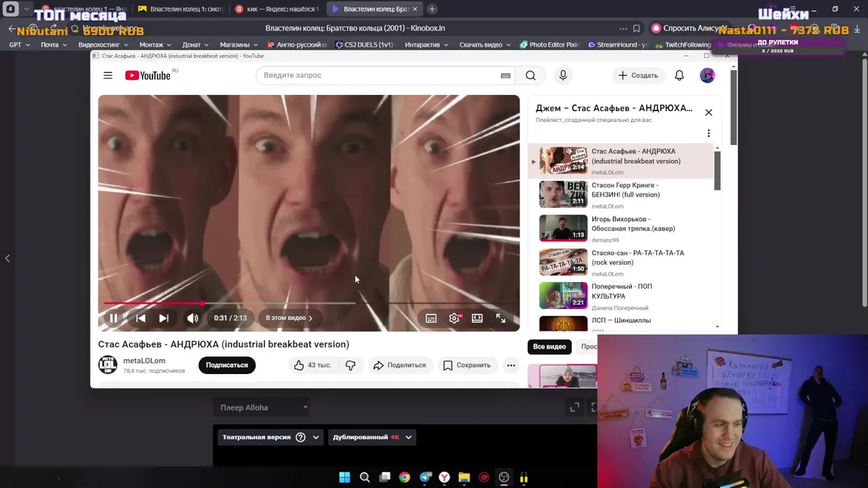Open the metaLOLom channel name link

point(144,361)
